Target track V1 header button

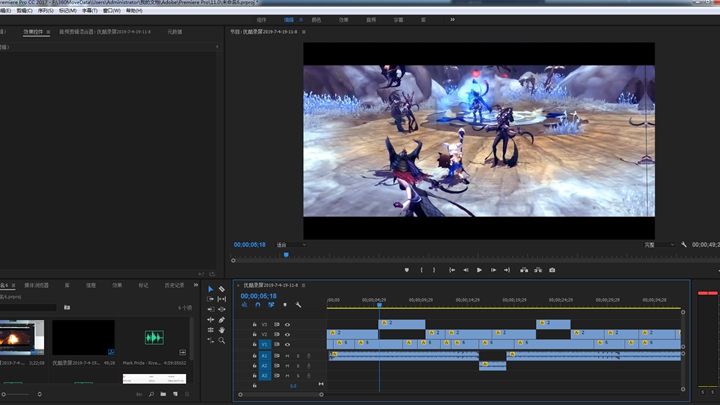(x=264, y=344)
